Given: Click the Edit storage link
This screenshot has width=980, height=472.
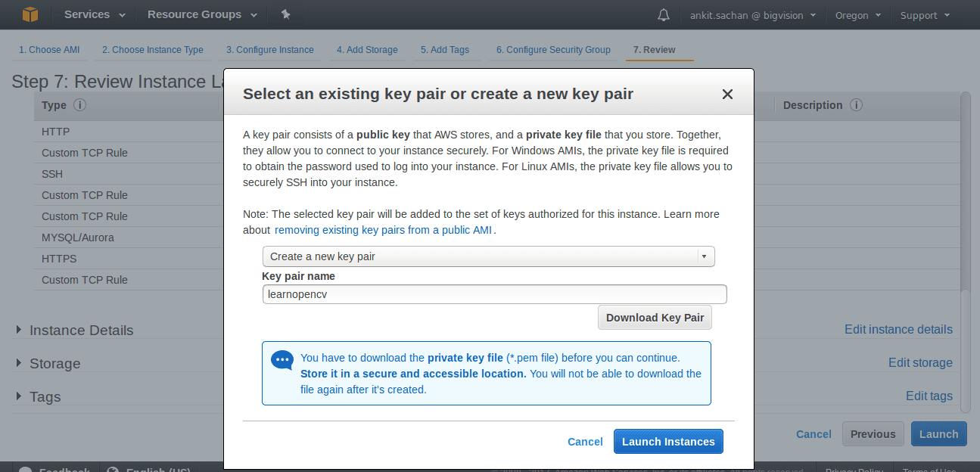Looking at the screenshot, I should tap(920, 363).
